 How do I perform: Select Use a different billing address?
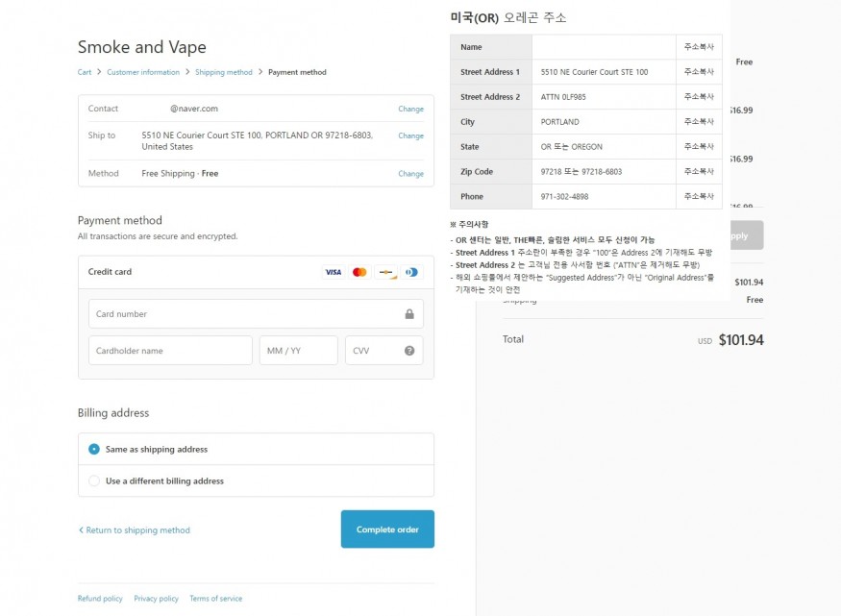click(x=94, y=480)
